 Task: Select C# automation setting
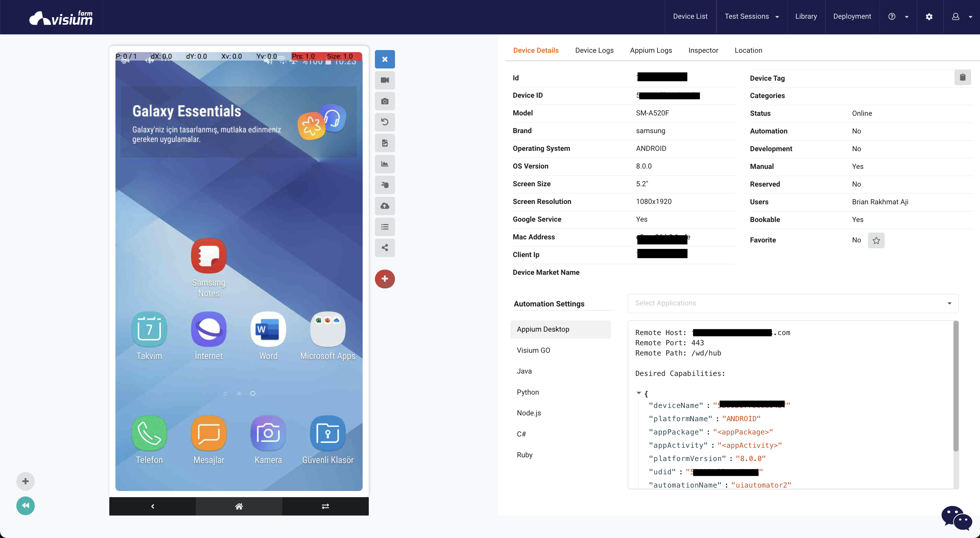point(560,434)
